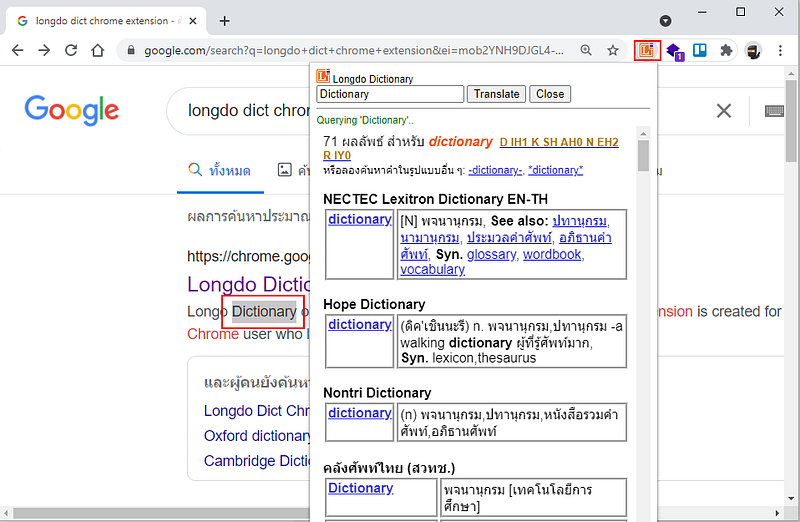Click the Translate button in Longdo popup

tap(496, 94)
